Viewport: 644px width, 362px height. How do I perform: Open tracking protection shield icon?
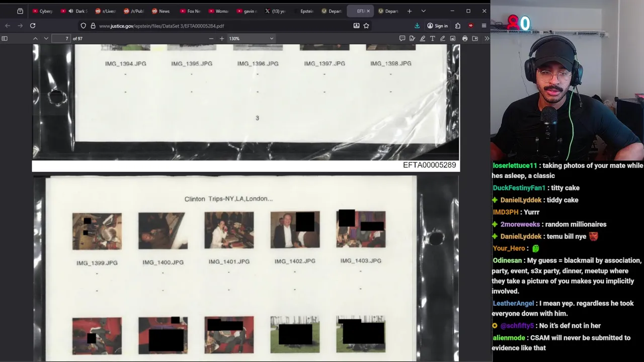pyautogui.click(x=84, y=26)
